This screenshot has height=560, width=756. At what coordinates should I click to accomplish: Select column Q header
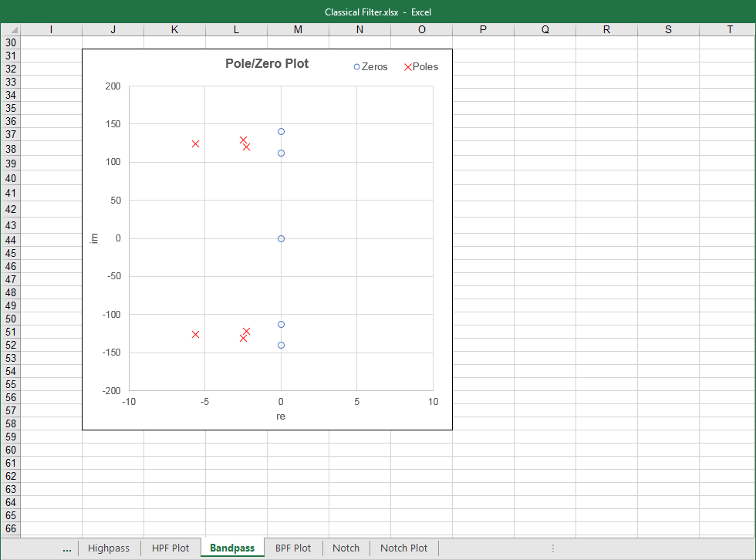tap(545, 29)
